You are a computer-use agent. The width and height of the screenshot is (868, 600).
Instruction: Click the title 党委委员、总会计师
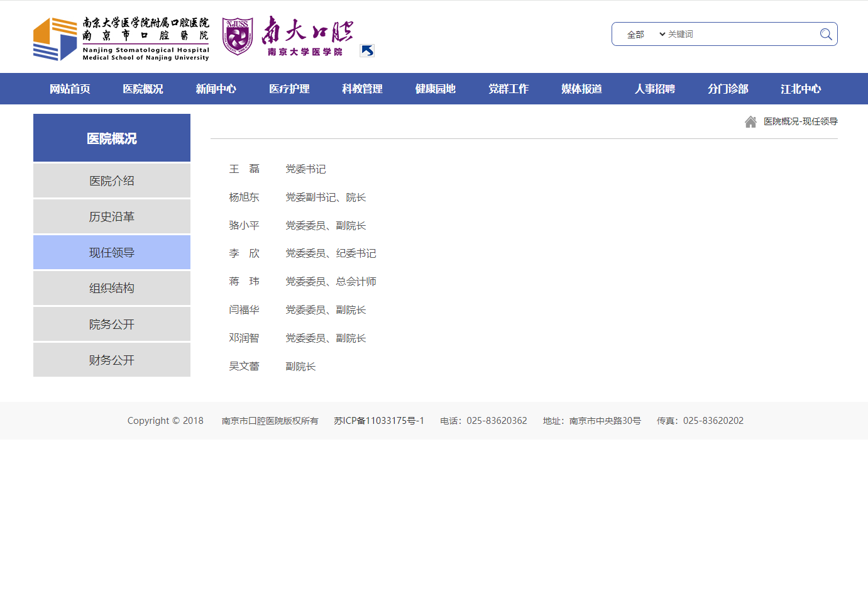[331, 281]
